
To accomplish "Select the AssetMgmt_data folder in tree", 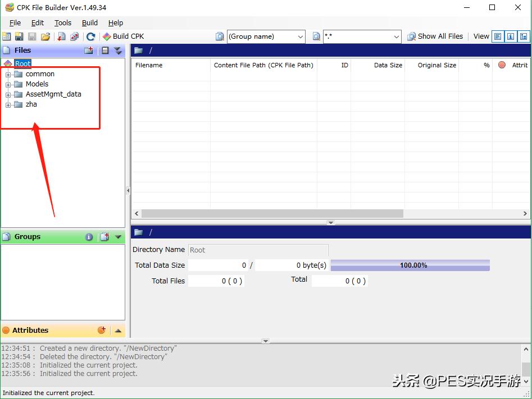I will click(53, 94).
